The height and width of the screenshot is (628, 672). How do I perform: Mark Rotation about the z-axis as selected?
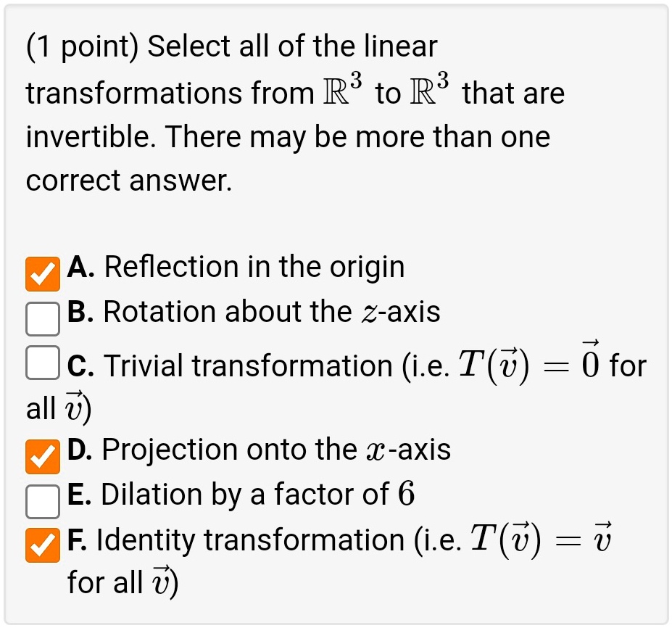[42, 319]
